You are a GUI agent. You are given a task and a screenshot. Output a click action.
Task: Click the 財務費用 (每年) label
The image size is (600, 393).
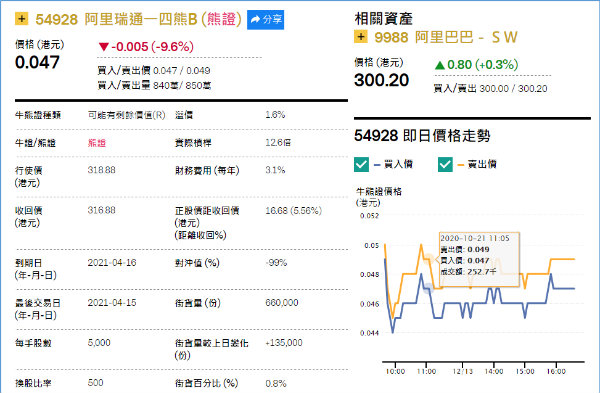click(x=207, y=170)
